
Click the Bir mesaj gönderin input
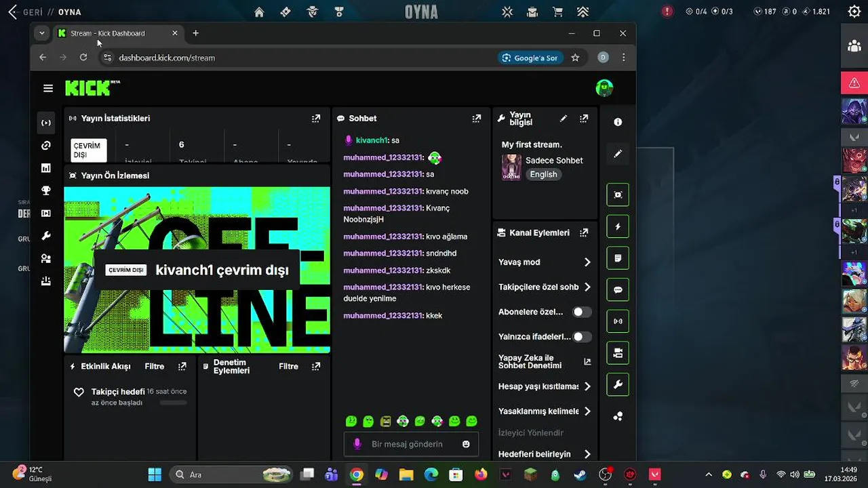(x=411, y=444)
